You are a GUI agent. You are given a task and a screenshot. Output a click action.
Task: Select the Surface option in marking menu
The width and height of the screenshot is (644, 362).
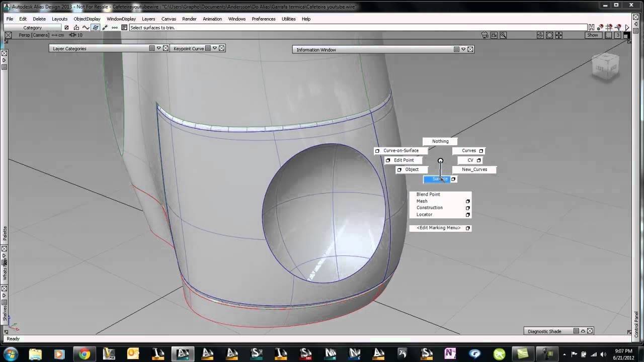tap(440, 179)
